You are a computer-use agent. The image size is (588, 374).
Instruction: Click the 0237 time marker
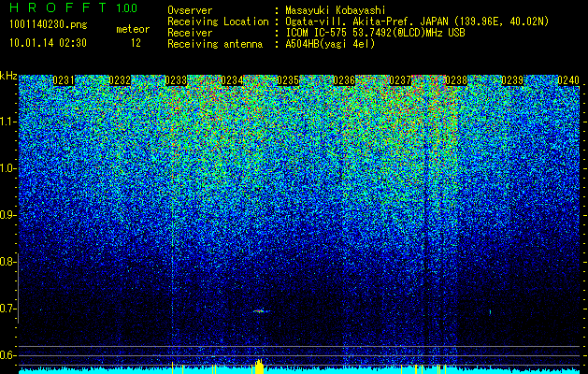click(x=400, y=80)
